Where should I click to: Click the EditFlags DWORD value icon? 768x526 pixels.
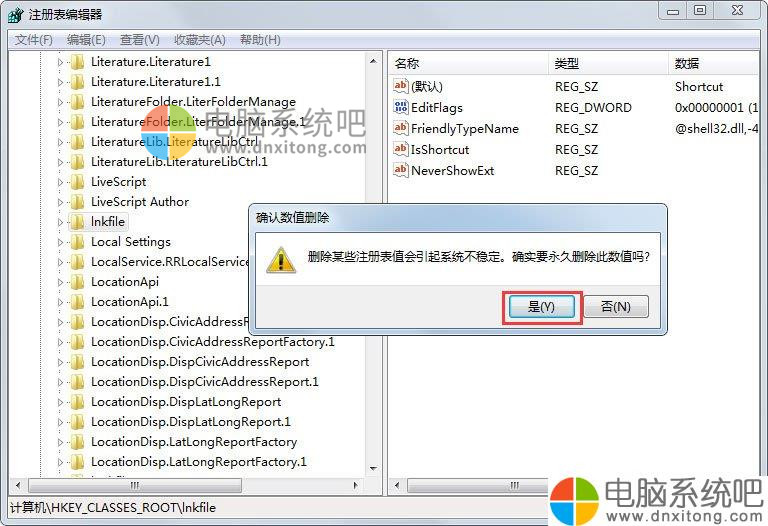click(x=401, y=107)
